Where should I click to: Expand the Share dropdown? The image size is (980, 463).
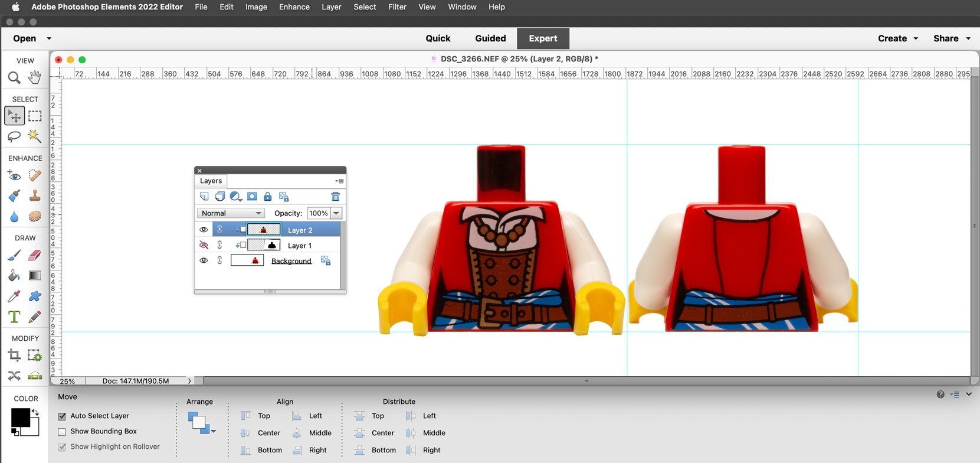(x=968, y=38)
